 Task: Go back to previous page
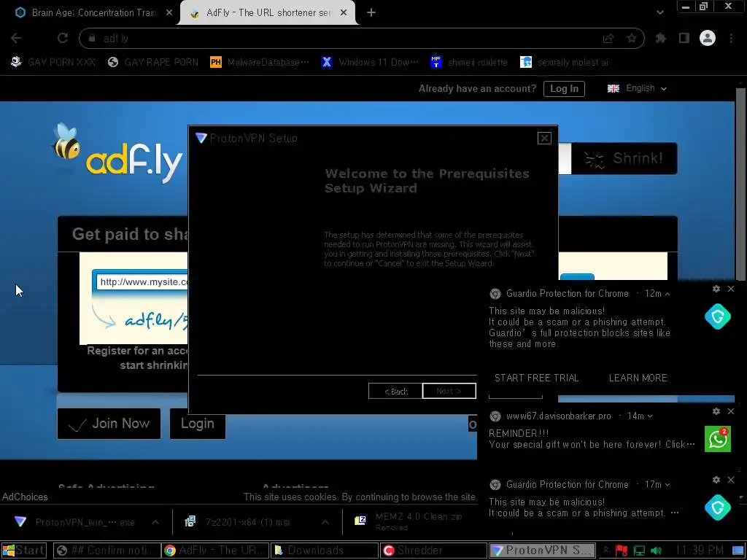pos(16,38)
